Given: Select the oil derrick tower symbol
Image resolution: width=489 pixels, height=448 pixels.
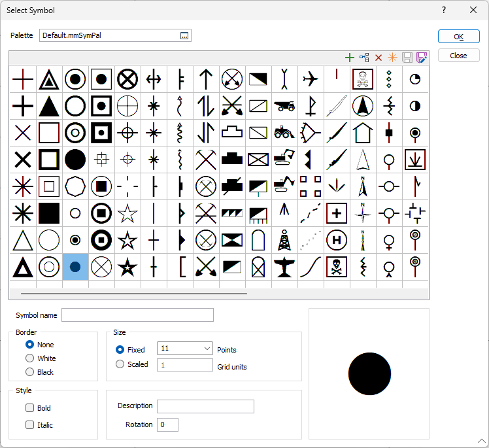Looking at the screenshot, I should click(x=284, y=240).
